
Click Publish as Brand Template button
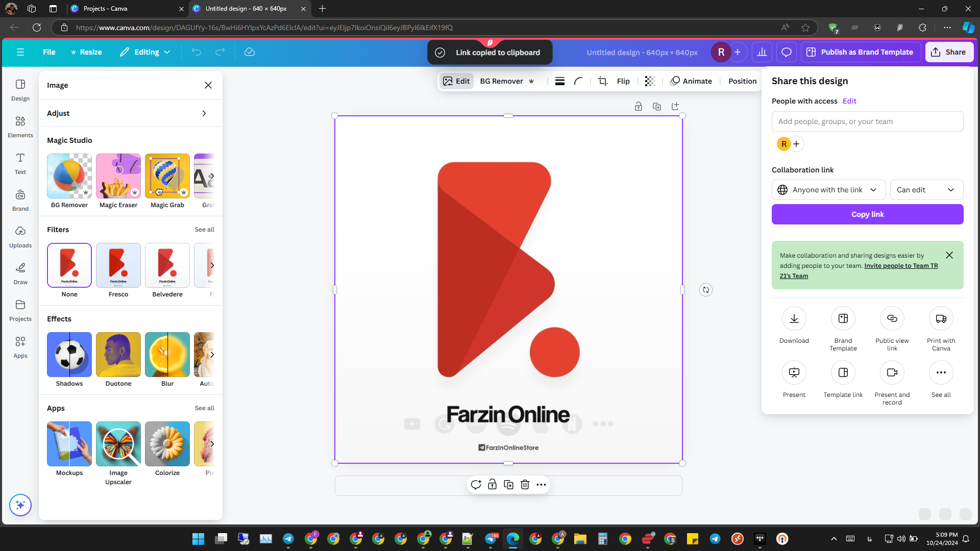click(861, 52)
